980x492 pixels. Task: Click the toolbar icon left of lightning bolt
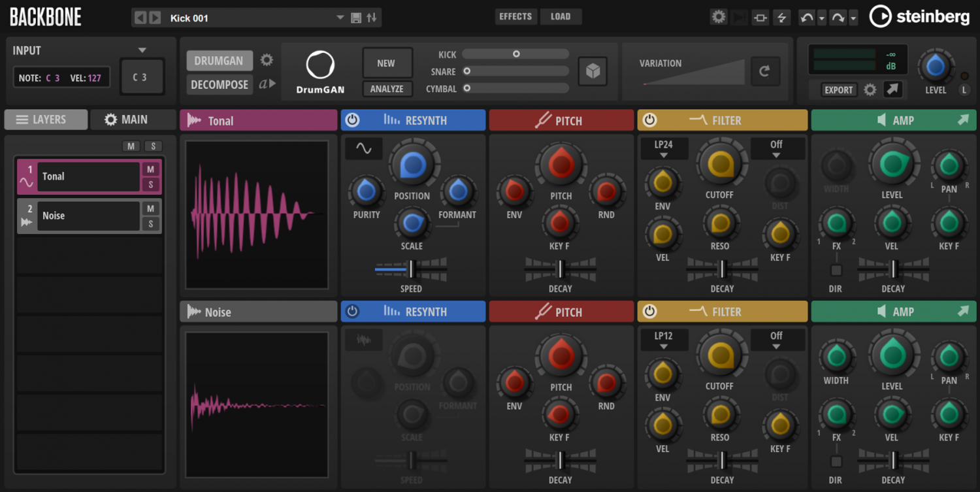click(x=760, y=18)
